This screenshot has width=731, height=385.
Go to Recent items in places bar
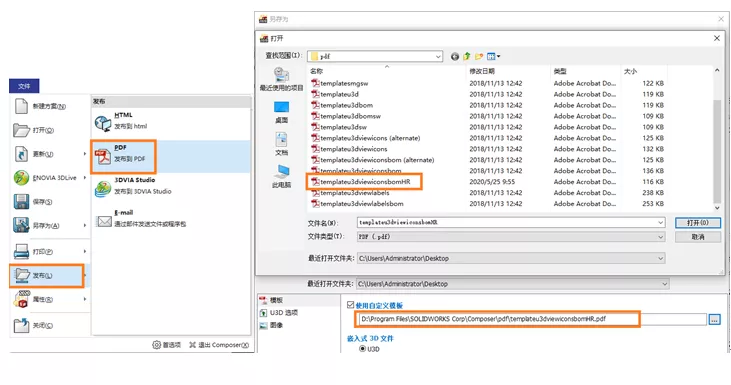281,79
